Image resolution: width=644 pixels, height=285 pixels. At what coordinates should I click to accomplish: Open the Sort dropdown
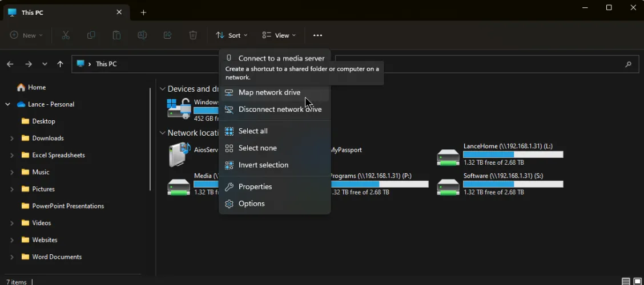(x=231, y=35)
